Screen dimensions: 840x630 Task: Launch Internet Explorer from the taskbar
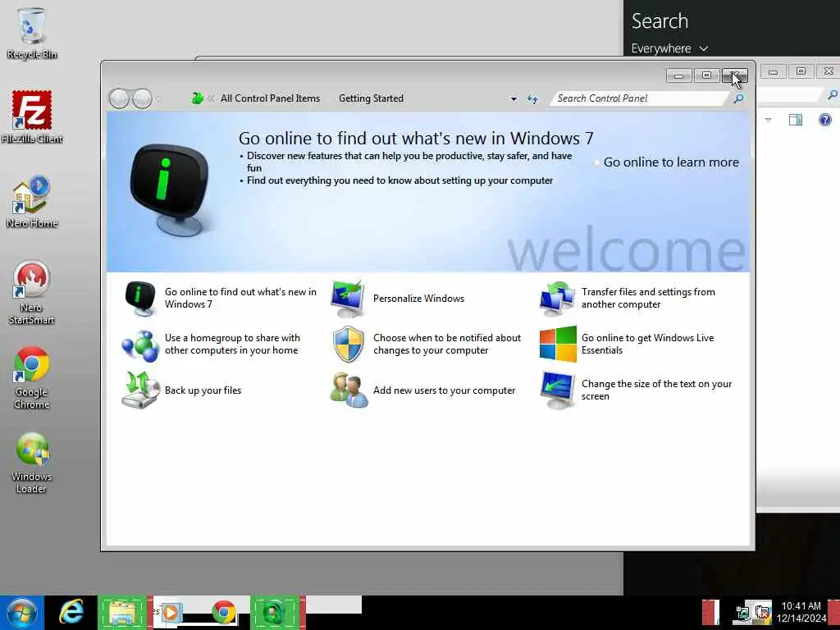point(71,613)
